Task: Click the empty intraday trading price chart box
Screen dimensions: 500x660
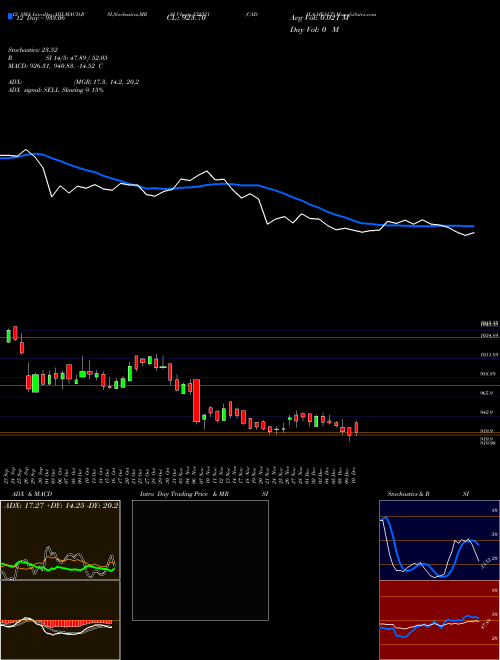Action: (x=200, y=560)
